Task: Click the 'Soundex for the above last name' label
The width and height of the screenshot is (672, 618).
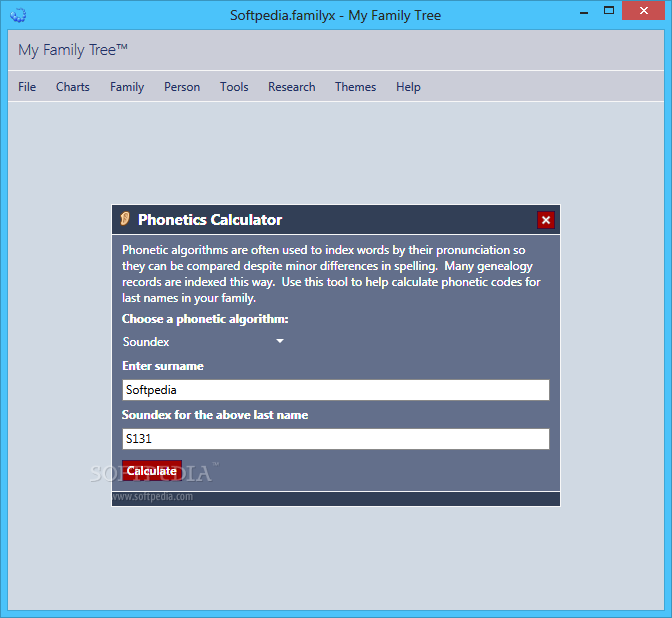Action: (215, 415)
